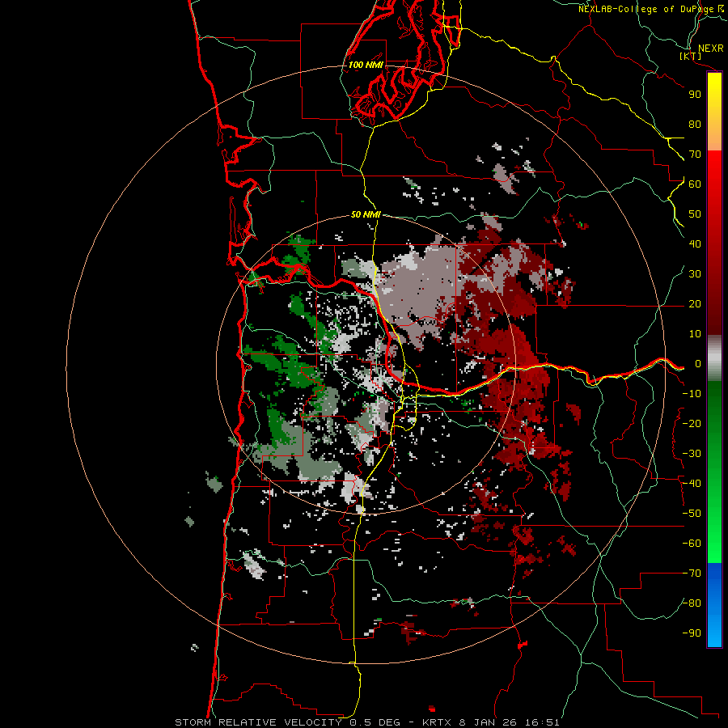Click the -40 value on velocity scale
The height and width of the screenshot is (728, 728).
click(692, 484)
